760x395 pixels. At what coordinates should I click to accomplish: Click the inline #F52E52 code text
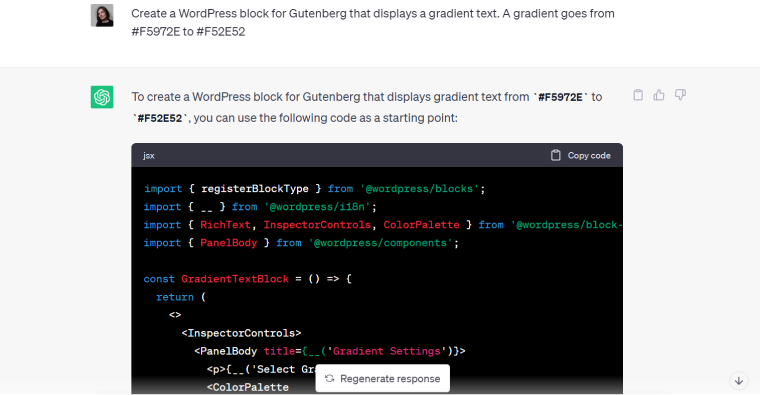pyautogui.click(x=159, y=118)
